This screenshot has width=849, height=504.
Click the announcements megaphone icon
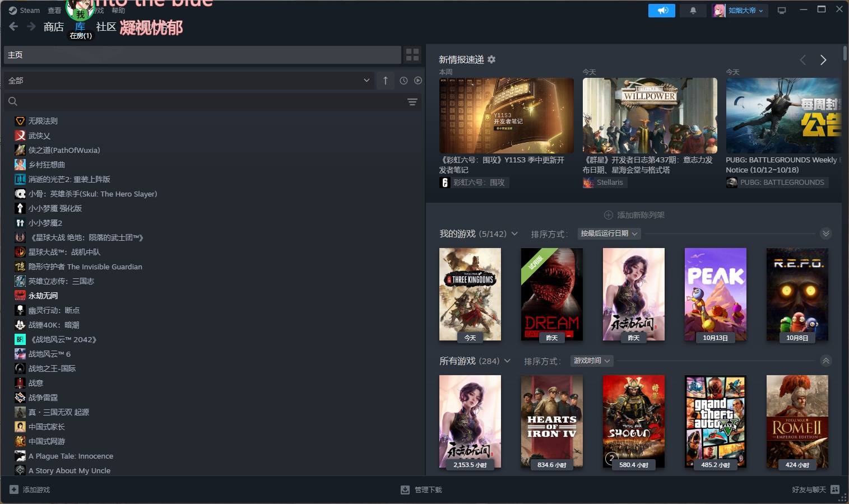click(662, 11)
